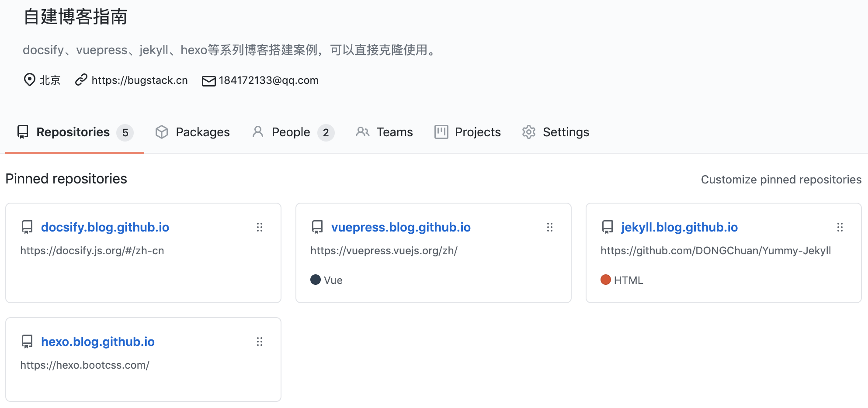This screenshot has height=408, width=868.
Task: Click the repo icon beside hexo.blog.github.io
Action: pyautogui.click(x=27, y=342)
